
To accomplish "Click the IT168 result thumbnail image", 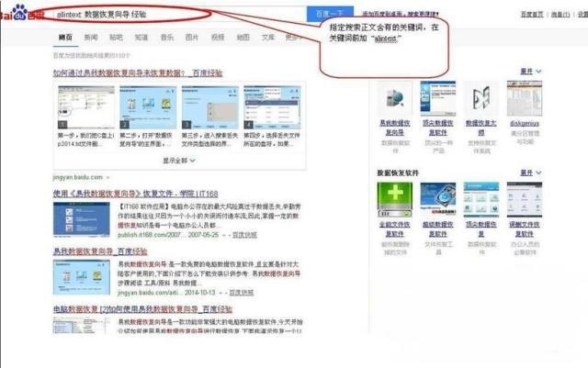I will (x=82, y=219).
